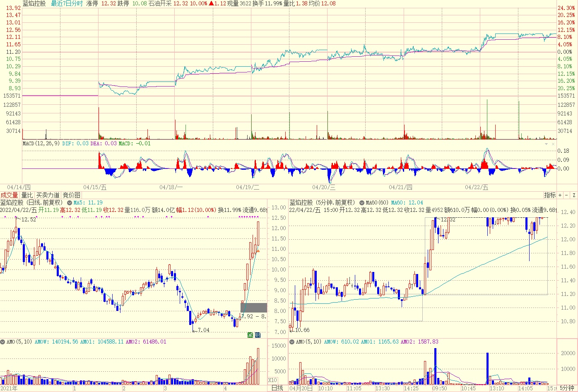Click the 04/21/四 date marker
The width and height of the screenshot is (578, 392).
400,187
